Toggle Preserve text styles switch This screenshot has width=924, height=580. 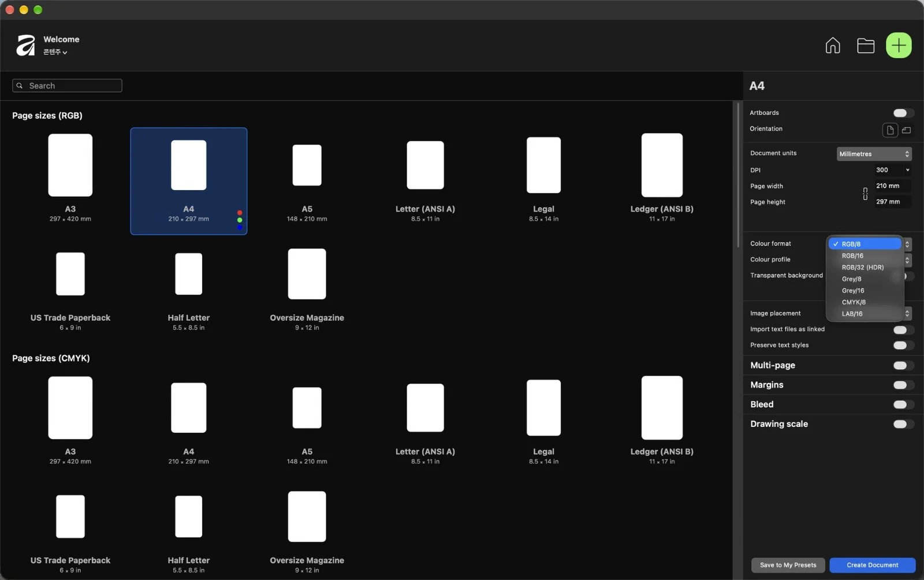903,345
